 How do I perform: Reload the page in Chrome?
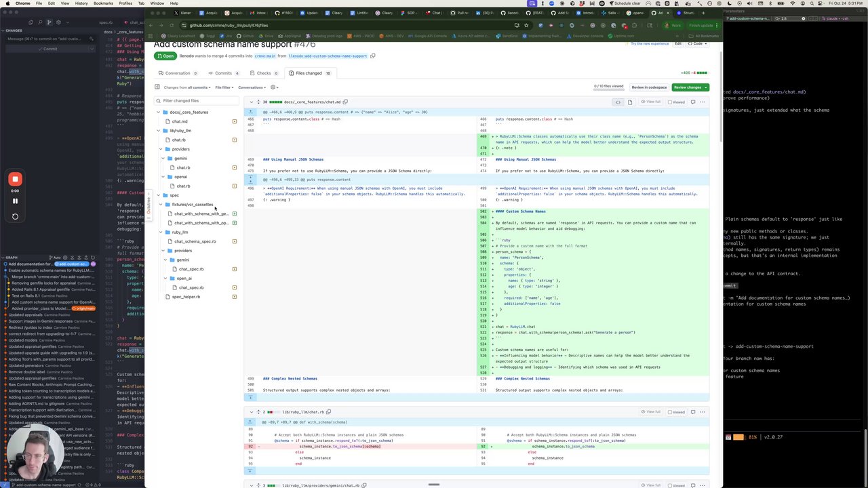click(170, 25)
